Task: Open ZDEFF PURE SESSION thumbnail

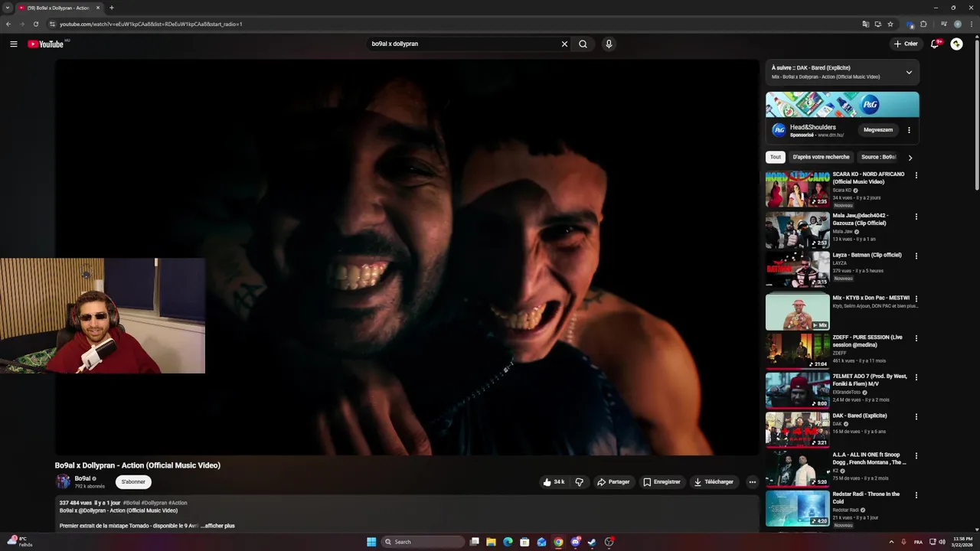Action: click(797, 350)
